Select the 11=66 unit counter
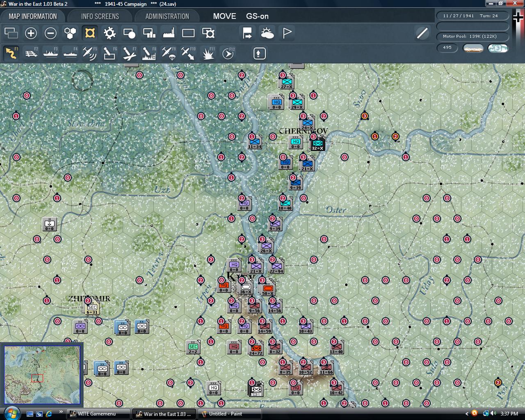 coord(326,368)
